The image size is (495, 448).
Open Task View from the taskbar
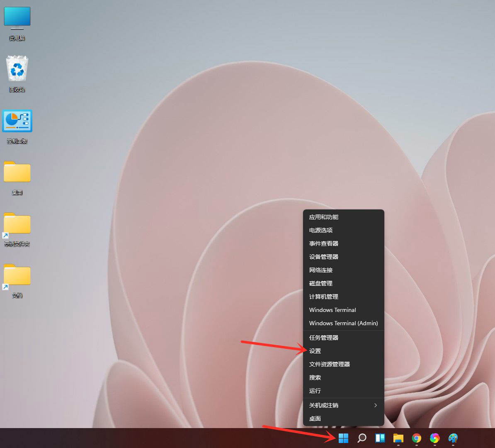[380, 438]
